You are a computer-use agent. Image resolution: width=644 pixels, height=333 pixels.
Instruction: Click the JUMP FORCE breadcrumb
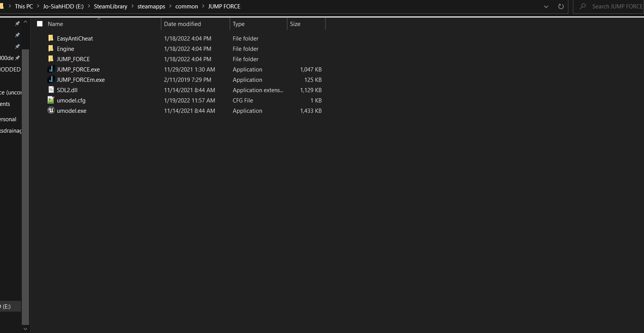[224, 6]
